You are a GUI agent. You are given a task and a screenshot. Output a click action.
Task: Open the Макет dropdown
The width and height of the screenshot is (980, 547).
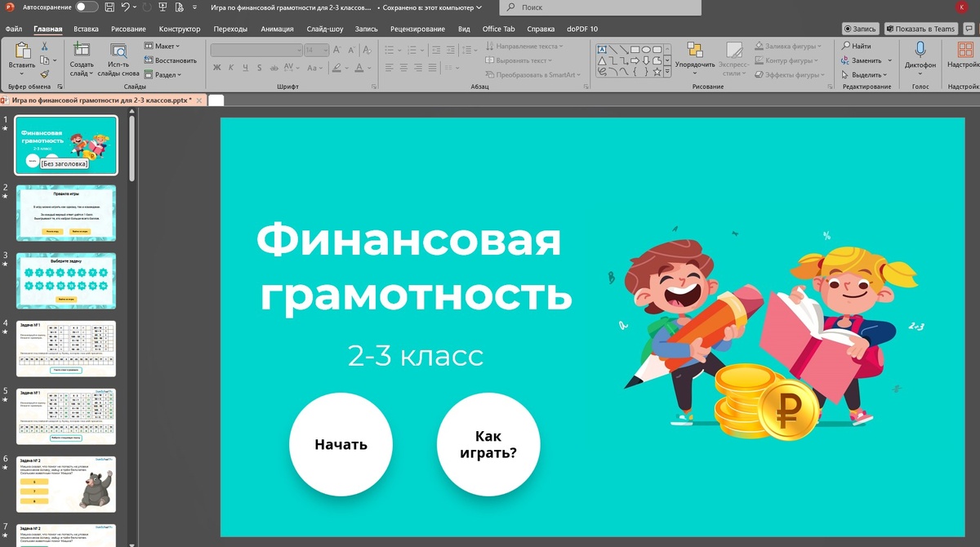(x=162, y=46)
